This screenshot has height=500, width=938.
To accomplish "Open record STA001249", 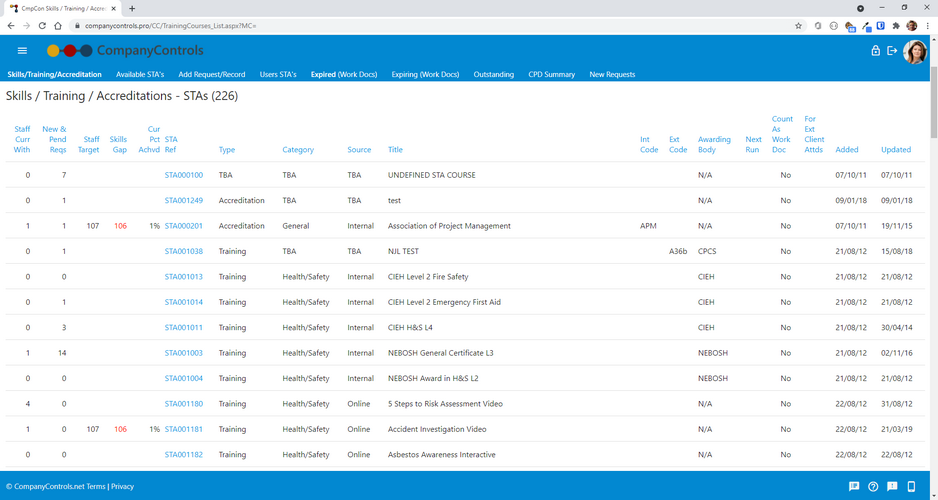I will tap(184, 200).
